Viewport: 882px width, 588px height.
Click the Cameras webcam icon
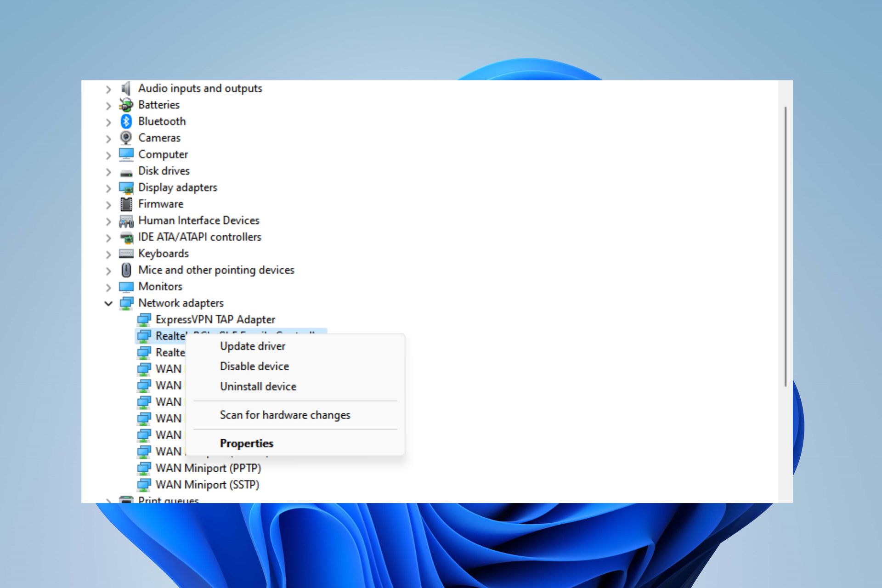click(126, 138)
